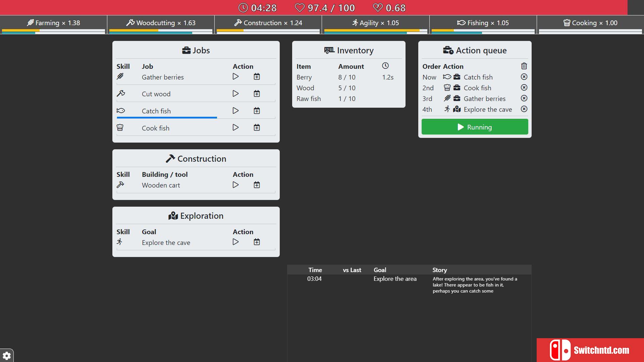Select the Cooking skill tab

pos(590,24)
